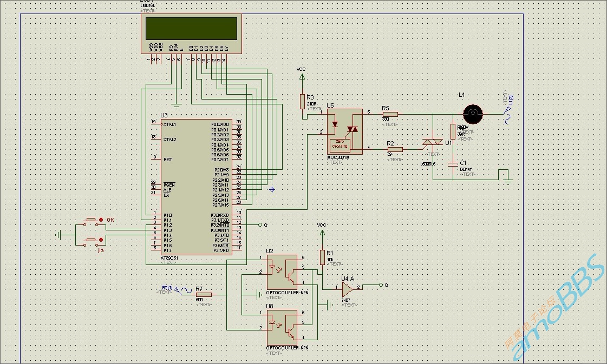This screenshot has height=364, width=607.
Task: Select resistor R2 at U5 pin 4
Action: pyautogui.click(x=395, y=149)
